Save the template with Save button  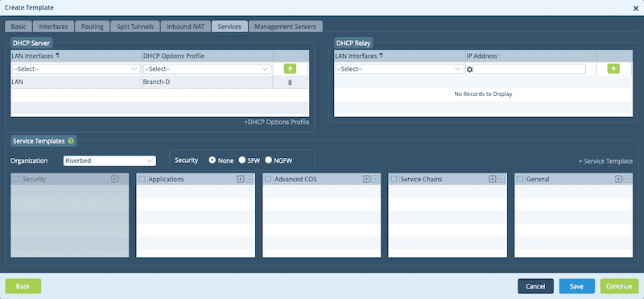click(576, 286)
